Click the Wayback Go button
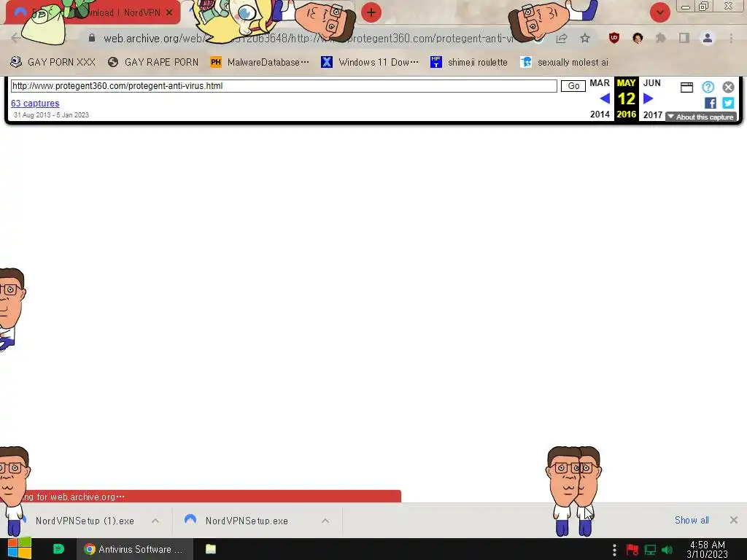The width and height of the screenshot is (747, 560). click(x=573, y=86)
